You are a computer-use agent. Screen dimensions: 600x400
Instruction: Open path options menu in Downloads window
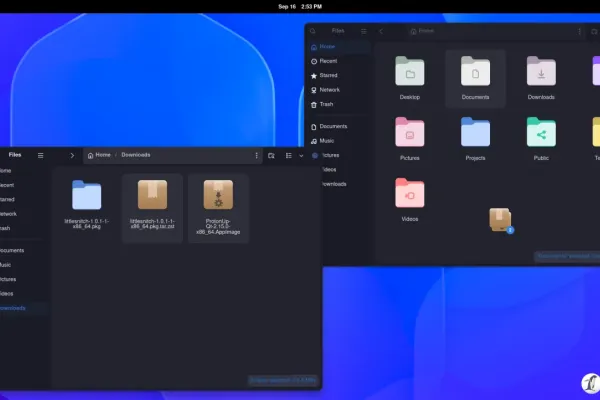pos(256,155)
